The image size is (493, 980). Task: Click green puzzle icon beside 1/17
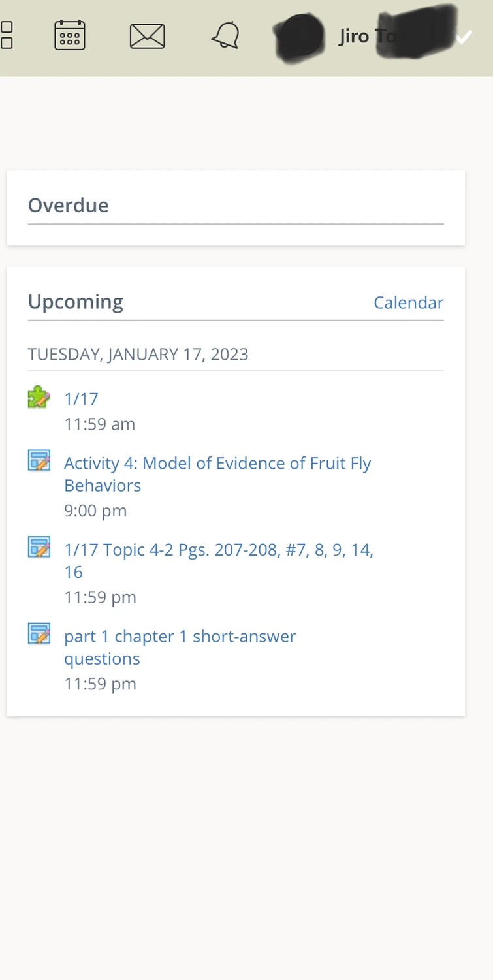[39, 398]
